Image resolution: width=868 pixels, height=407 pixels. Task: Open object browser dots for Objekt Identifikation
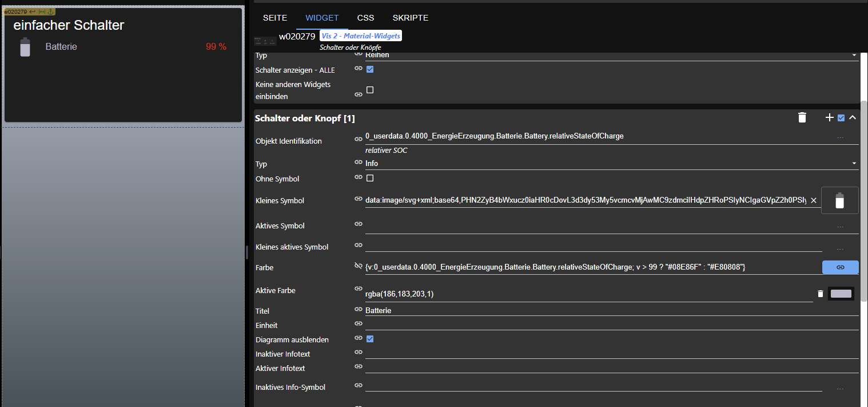pos(840,138)
